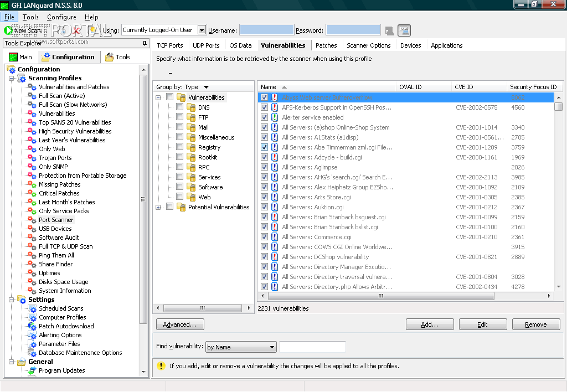
Task: Click the DNS locked folder icon
Action: tap(191, 107)
